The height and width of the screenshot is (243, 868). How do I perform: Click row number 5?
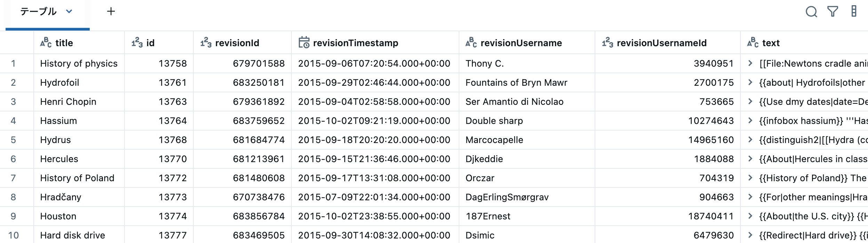coord(13,140)
